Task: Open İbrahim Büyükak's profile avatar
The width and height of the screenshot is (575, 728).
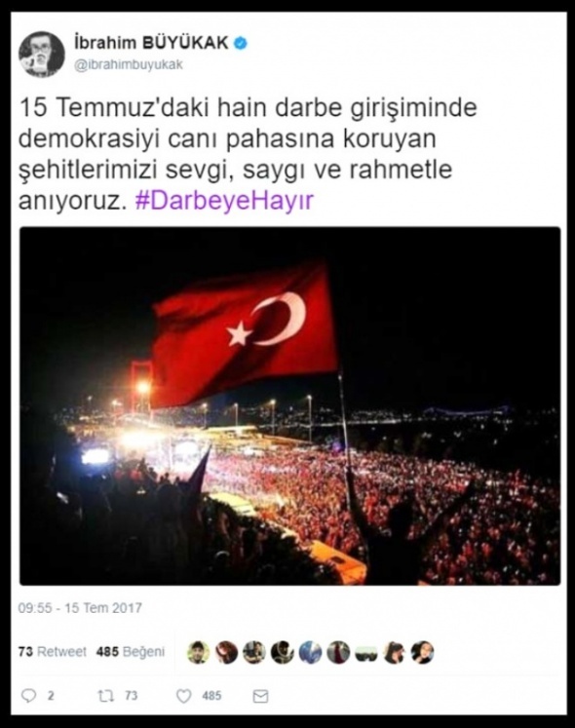Action: (41, 55)
